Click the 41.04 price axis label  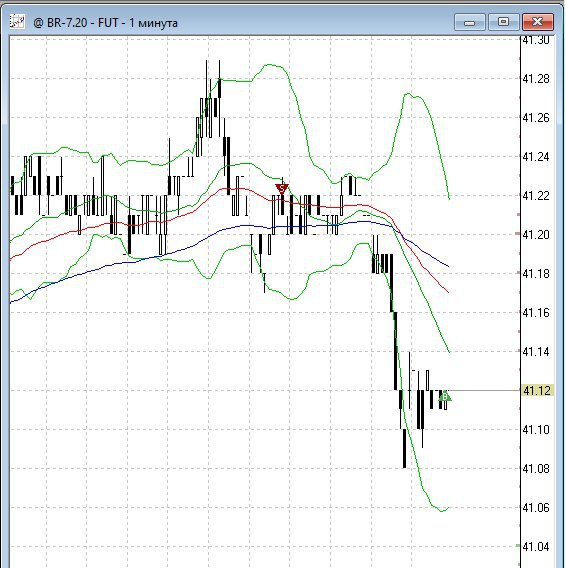pyautogui.click(x=536, y=547)
